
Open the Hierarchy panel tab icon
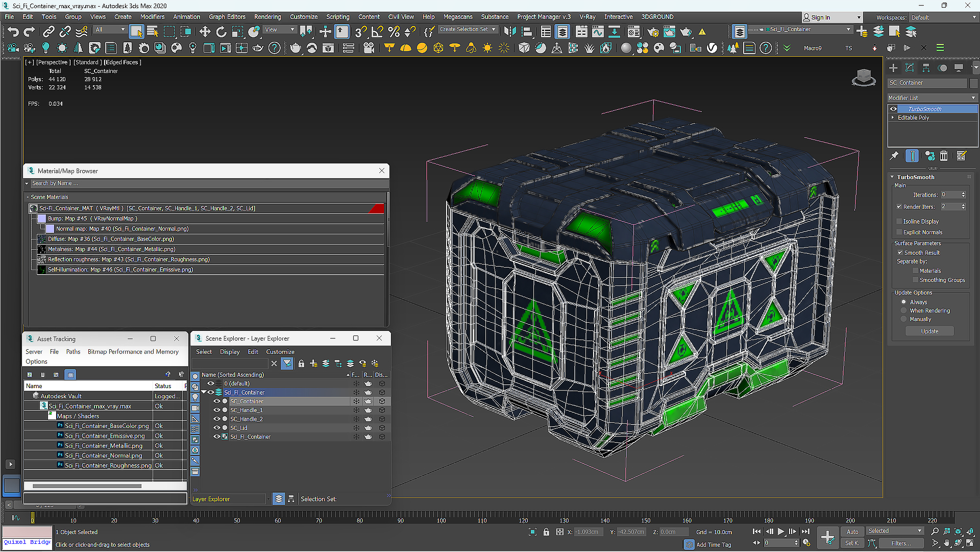(926, 67)
